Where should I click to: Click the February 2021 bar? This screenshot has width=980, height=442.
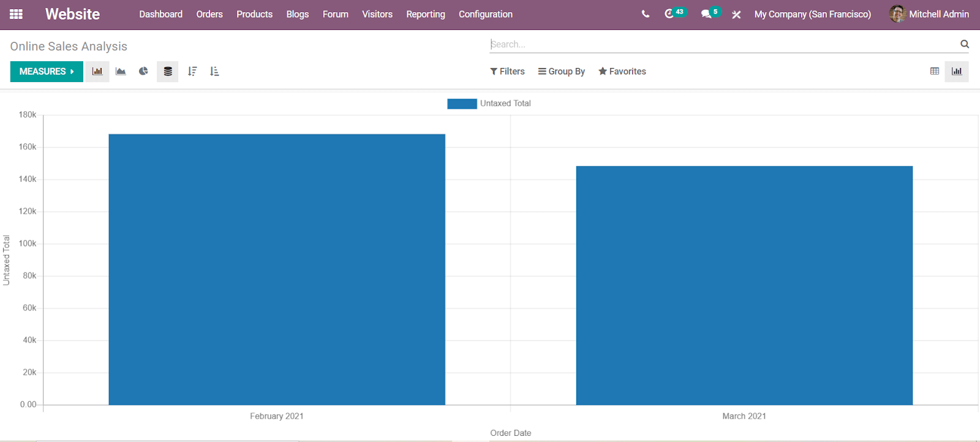[277, 269]
